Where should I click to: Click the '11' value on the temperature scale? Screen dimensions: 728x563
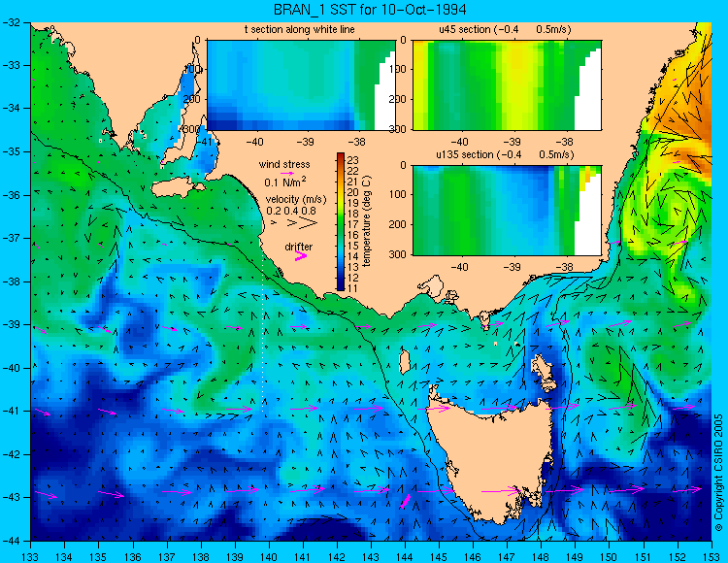[x=353, y=288]
